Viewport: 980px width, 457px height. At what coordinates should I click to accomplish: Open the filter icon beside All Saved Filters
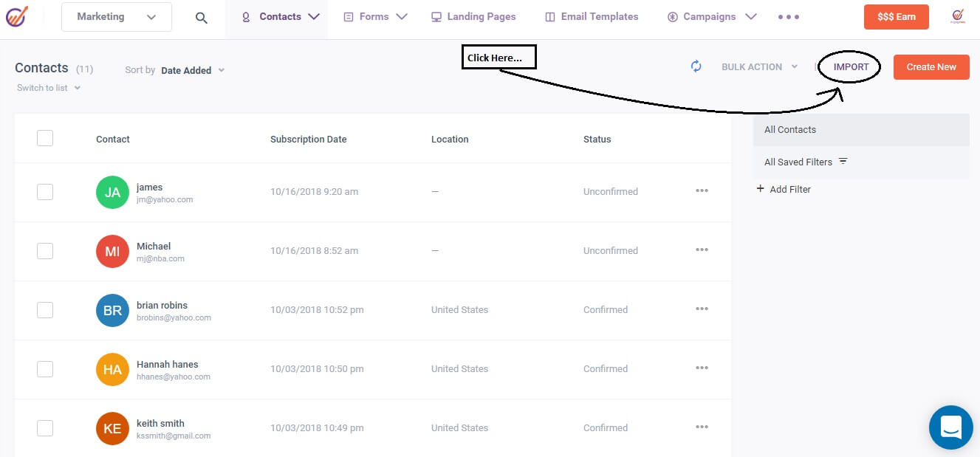click(x=843, y=161)
